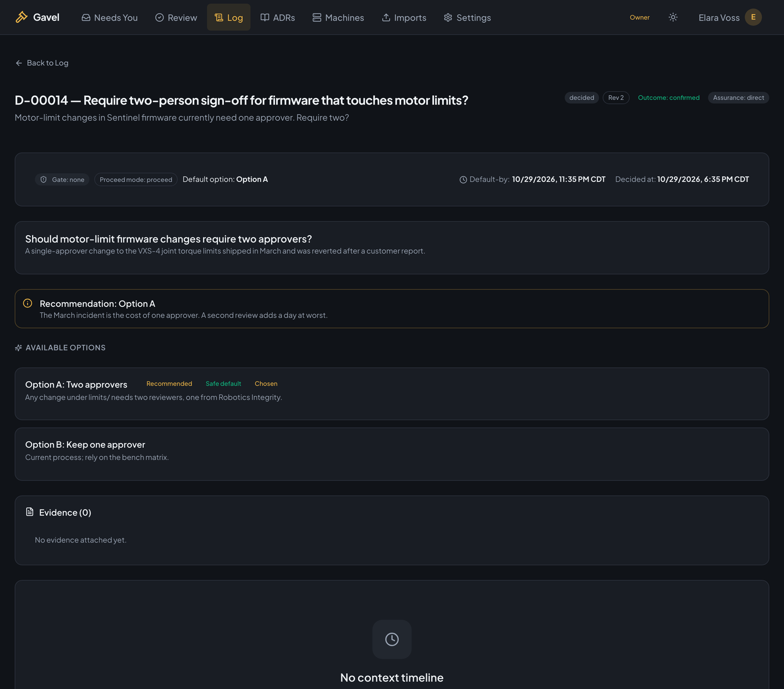The image size is (784, 689).
Task: Open the Elara Voss avatar
Action: pos(753,17)
